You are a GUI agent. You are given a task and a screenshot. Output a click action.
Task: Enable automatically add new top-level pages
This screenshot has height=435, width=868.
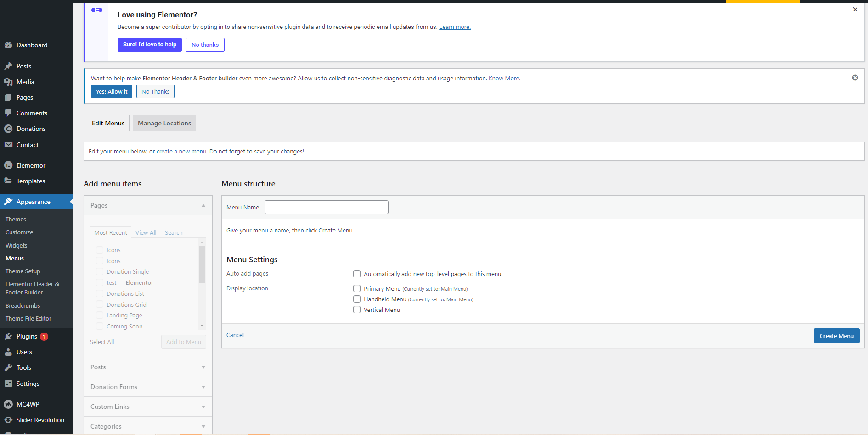click(356, 274)
